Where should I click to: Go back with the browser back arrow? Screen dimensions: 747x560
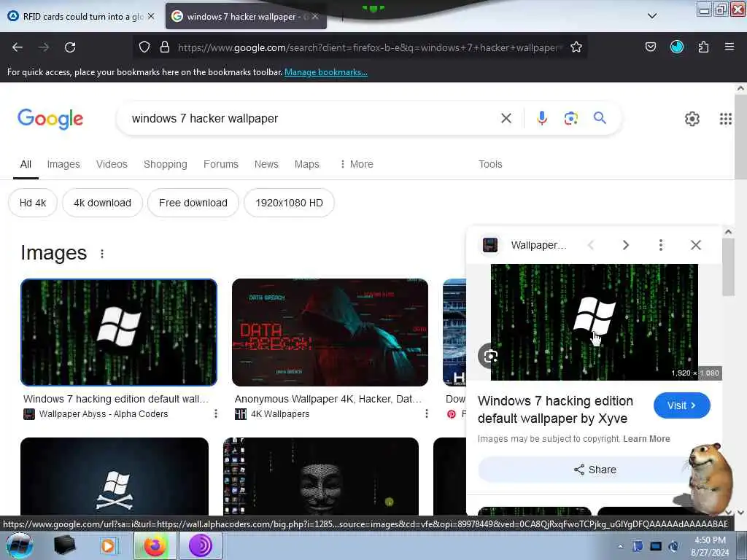point(18,47)
